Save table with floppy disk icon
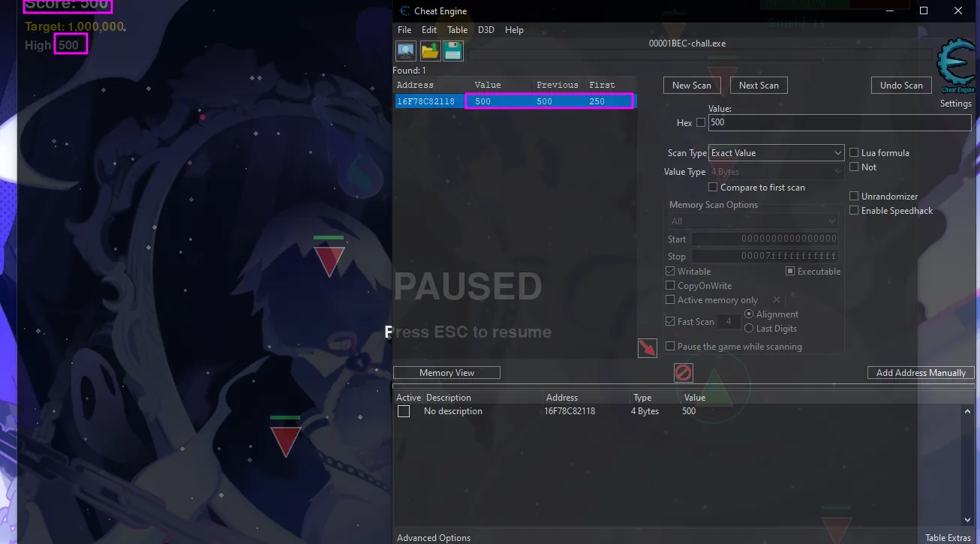This screenshot has width=980, height=544. pyautogui.click(x=452, y=51)
